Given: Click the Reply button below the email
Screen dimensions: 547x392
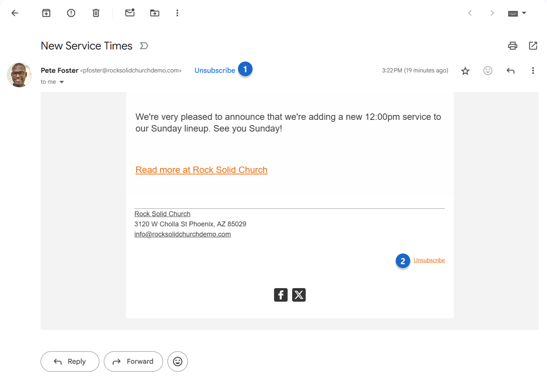Looking at the screenshot, I should tap(70, 361).
